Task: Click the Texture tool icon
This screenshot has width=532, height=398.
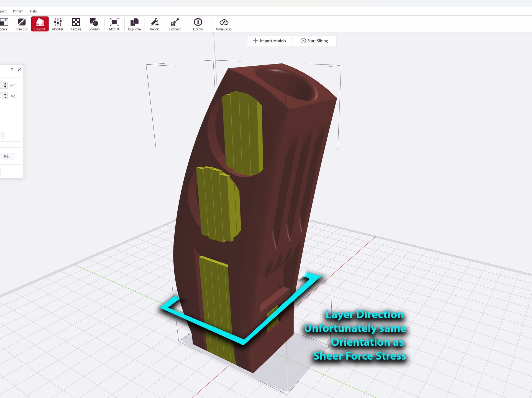Action: pos(76,24)
